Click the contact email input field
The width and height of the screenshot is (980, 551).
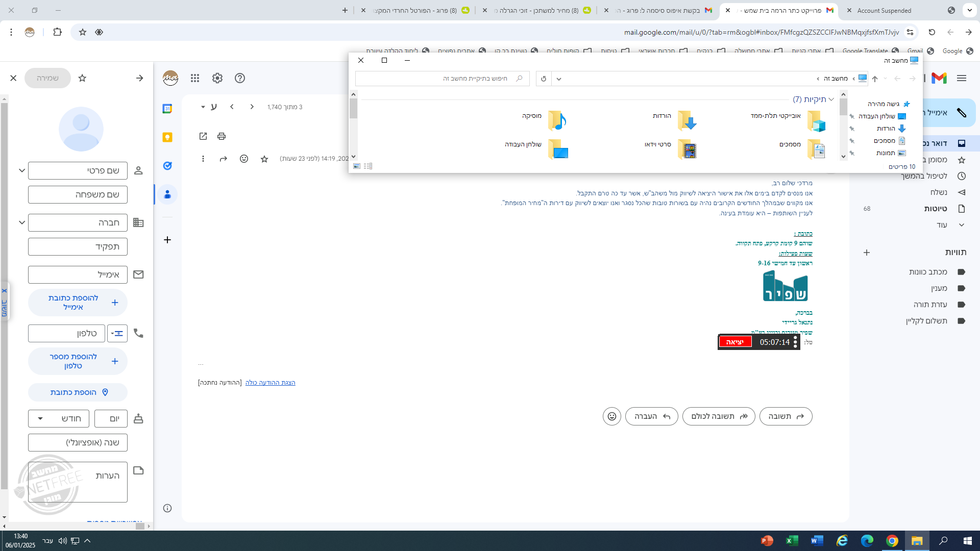point(78,274)
